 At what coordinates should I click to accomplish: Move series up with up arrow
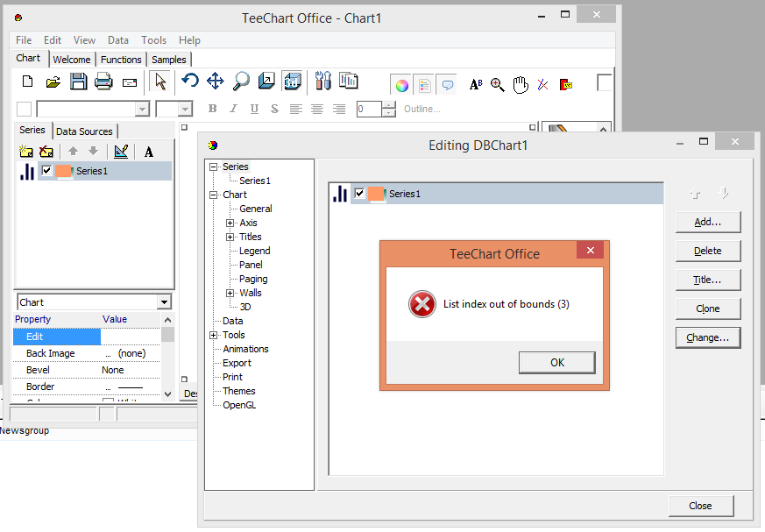(74, 152)
